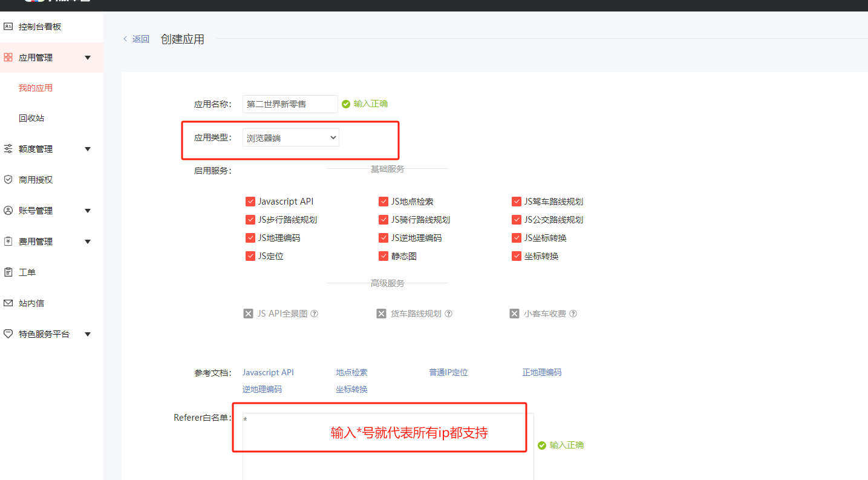Viewport: 868px width, 480px height.
Task: Disable the 静态图 service checkbox
Action: pyautogui.click(x=383, y=256)
